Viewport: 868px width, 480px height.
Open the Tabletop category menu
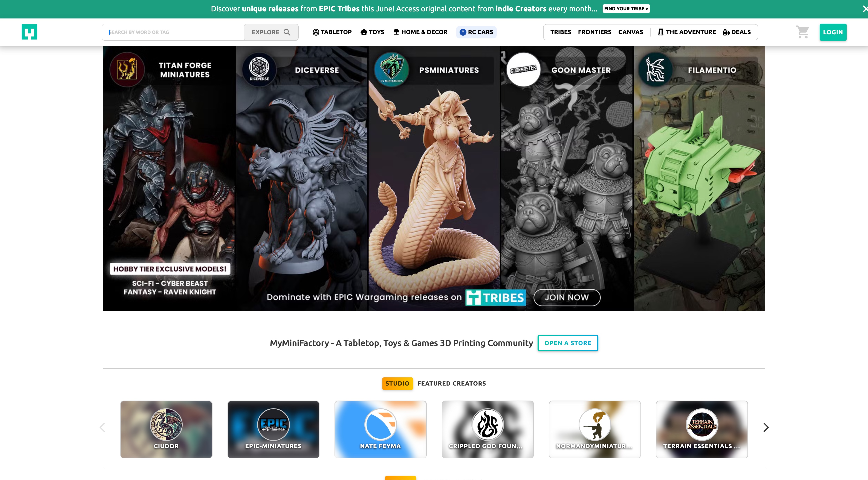click(332, 32)
